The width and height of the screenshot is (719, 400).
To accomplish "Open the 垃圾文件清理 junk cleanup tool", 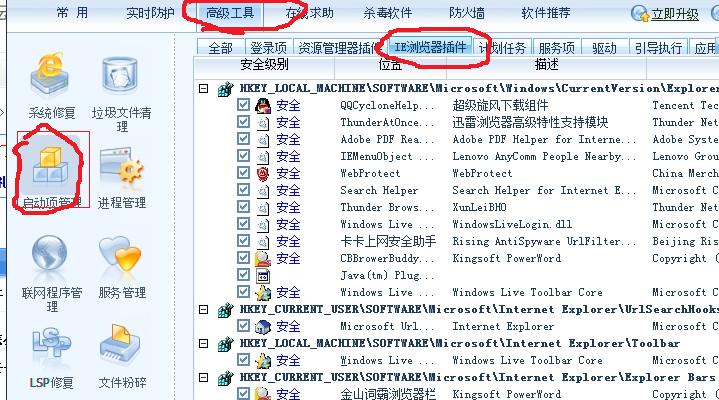I will coord(121,93).
